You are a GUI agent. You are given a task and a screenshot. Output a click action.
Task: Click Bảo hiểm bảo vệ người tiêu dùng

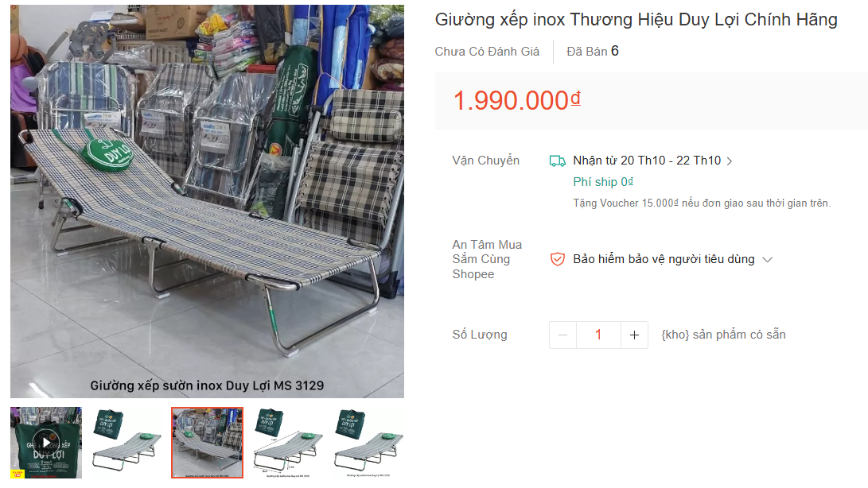(664, 259)
